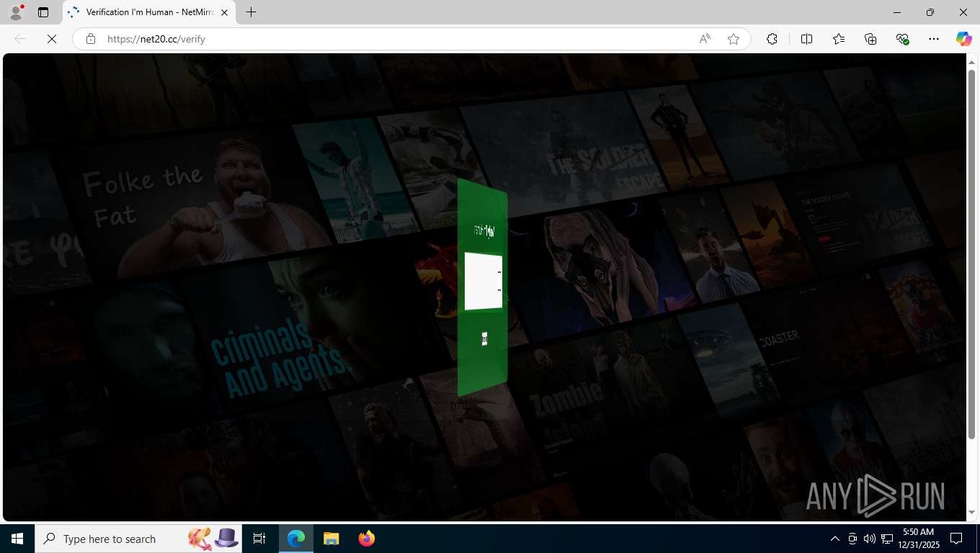Open Task View on taskbar
Viewport: 980px width, 553px height.
tap(259, 539)
